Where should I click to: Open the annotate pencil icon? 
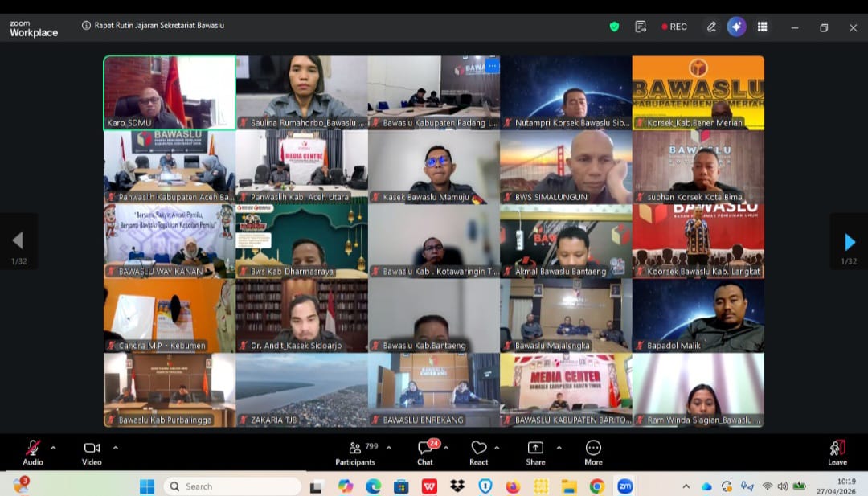pyautogui.click(x=711, y=27)
